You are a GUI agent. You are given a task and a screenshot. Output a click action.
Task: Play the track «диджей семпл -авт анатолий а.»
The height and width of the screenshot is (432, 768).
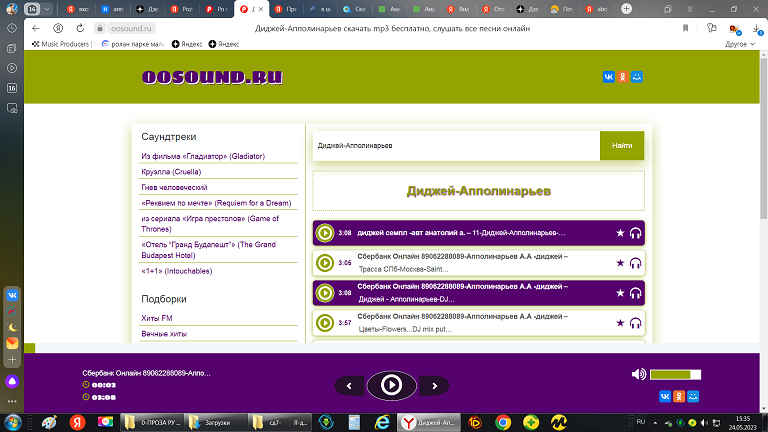(324, 233)
